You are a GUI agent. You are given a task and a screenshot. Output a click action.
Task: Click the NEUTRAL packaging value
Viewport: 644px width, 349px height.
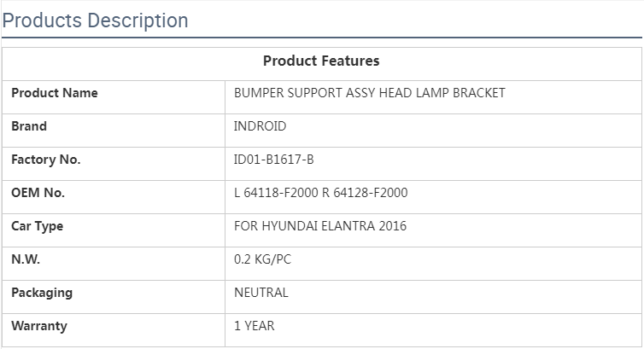tap(261, 293)
